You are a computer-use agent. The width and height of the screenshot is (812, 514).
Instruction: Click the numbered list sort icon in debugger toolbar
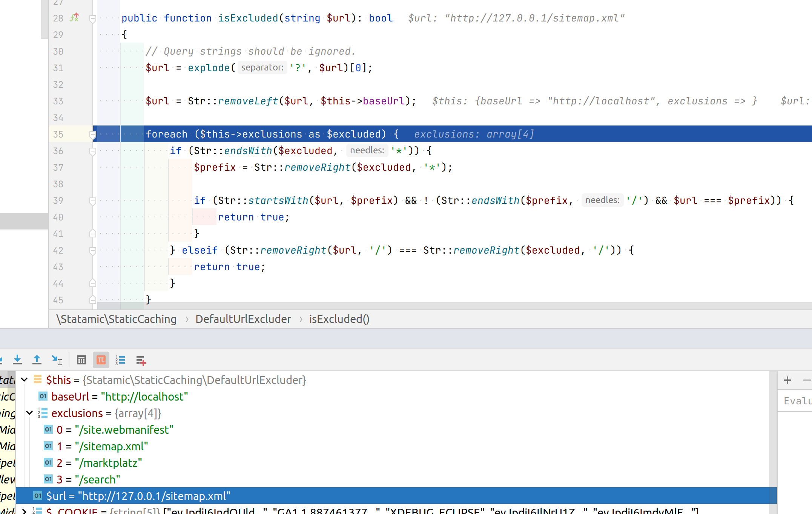pyautogui.click(x=121, y=360)
